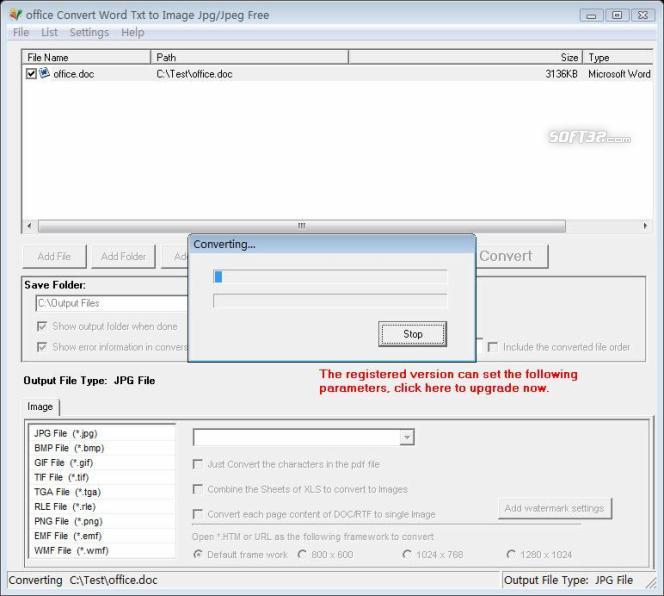Viewport: 664px width, 596px height.
Task: Sort by the Path column header
Action: pyautogui.click(x=249, y=57)
